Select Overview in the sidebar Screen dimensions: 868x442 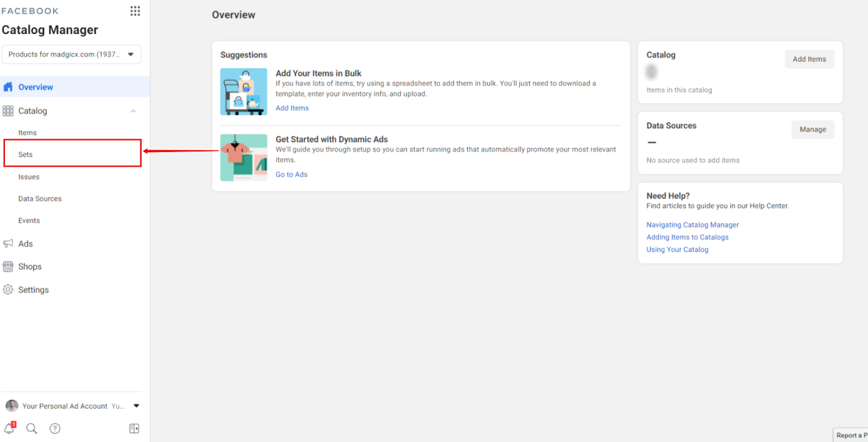pyautogui.click(x=75, y=87)
